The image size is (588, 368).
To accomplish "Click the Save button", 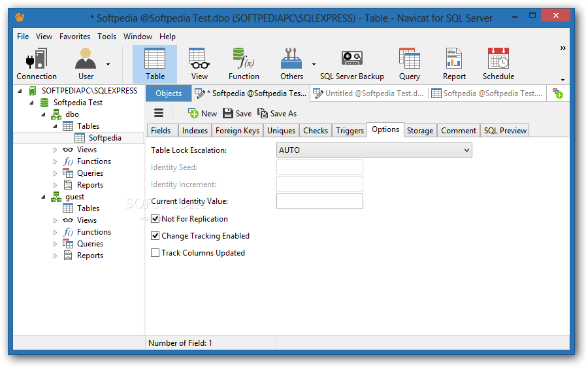I will coord(237,113).
